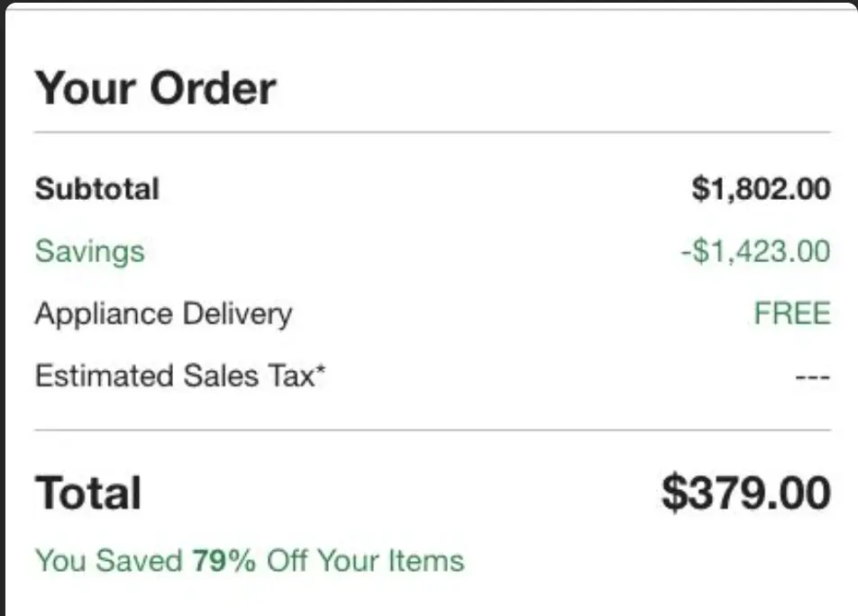This screenshot has width=858, height=616.
Task: Click the dashes for estimated tax
Action: [x=812, y=376]
